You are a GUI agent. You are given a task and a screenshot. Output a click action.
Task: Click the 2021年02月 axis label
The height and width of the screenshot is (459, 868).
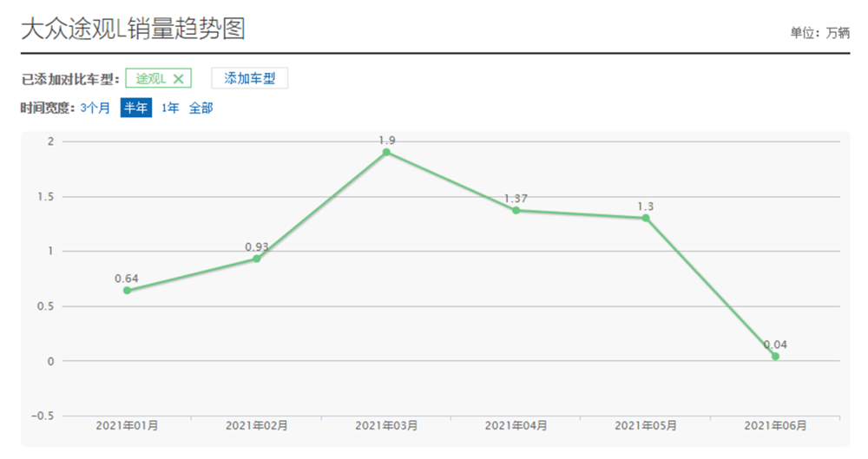(x=257, y=426)
